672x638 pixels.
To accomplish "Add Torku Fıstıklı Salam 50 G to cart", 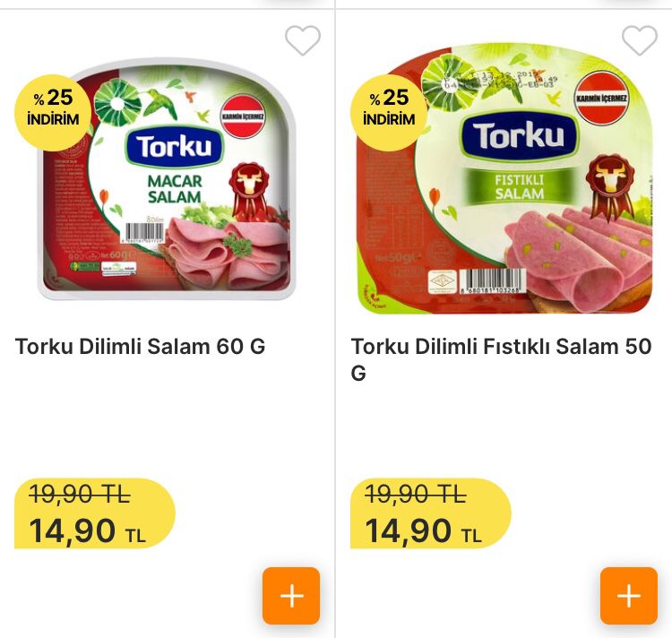I will point(629,596).
